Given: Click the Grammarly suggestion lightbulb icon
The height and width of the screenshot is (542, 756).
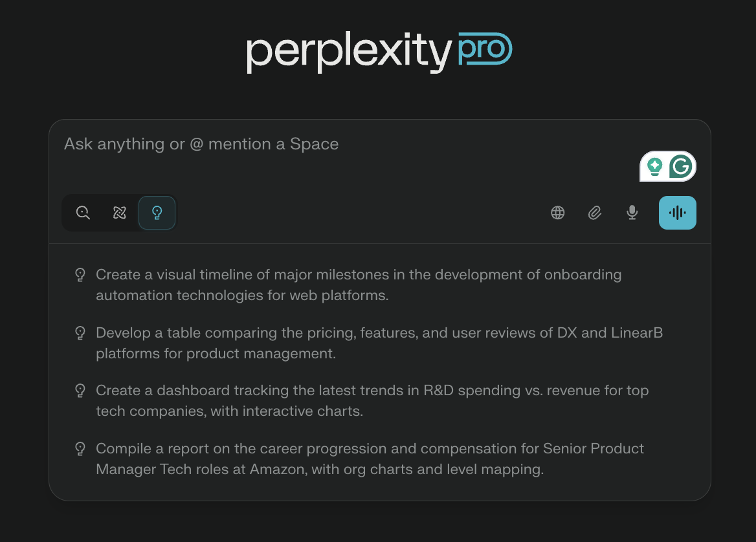Looking at the screenshot, I should click(x=655, y=166).
